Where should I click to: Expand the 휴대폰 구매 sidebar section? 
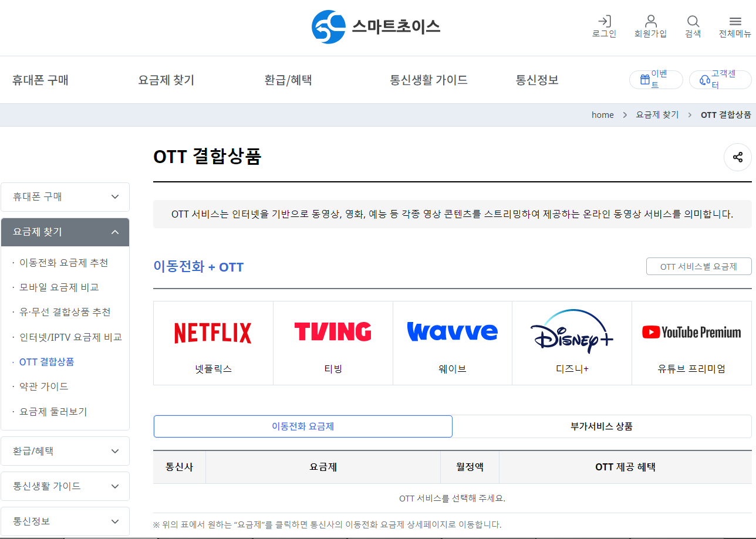coord(65,197)
